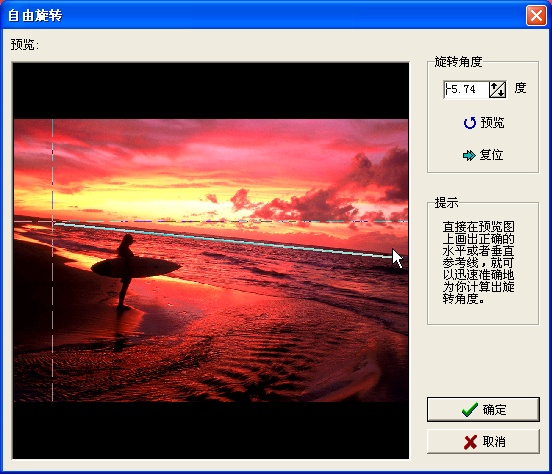This screenshot has width=552, height=474.
Task: Click the black area above the preview photo
Action: click(211, 91)
